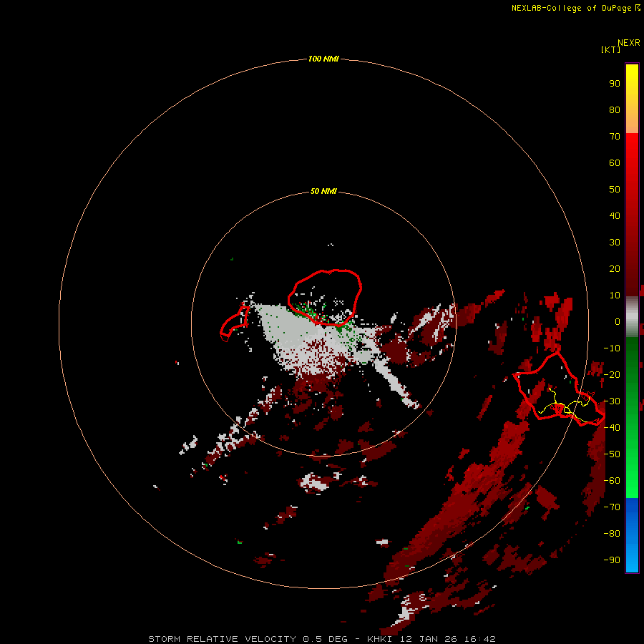
Task: Click the 100 NMI range ring label
Action: [323, 59]
